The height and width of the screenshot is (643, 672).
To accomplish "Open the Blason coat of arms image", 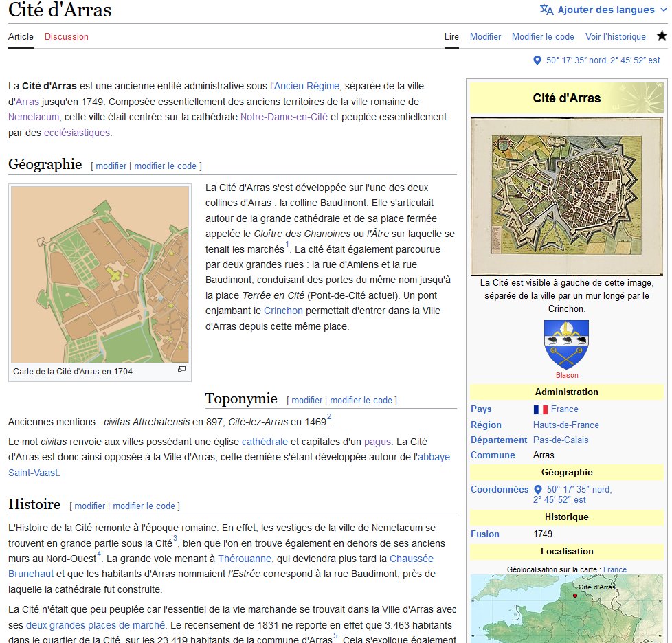I will pyautogui.click(x=566, y=345).
